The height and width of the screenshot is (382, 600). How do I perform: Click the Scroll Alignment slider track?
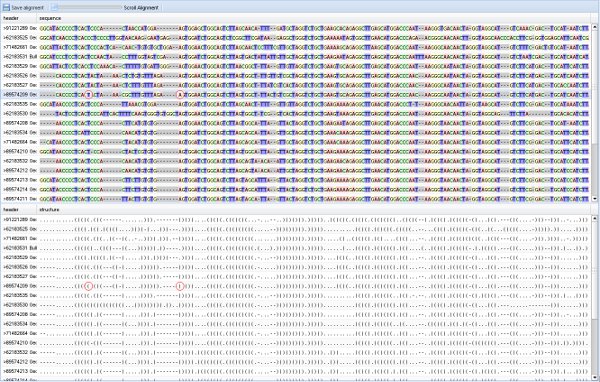click(90, 7)
